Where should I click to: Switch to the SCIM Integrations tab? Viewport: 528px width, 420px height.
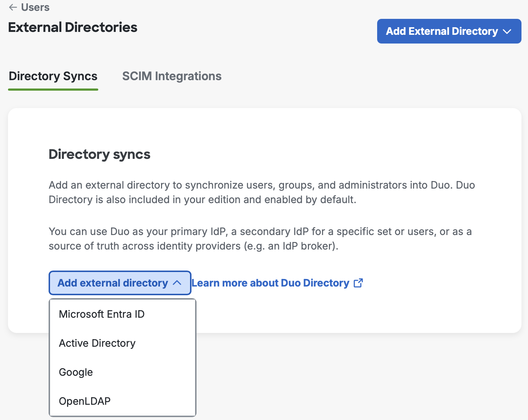(172, 76)
